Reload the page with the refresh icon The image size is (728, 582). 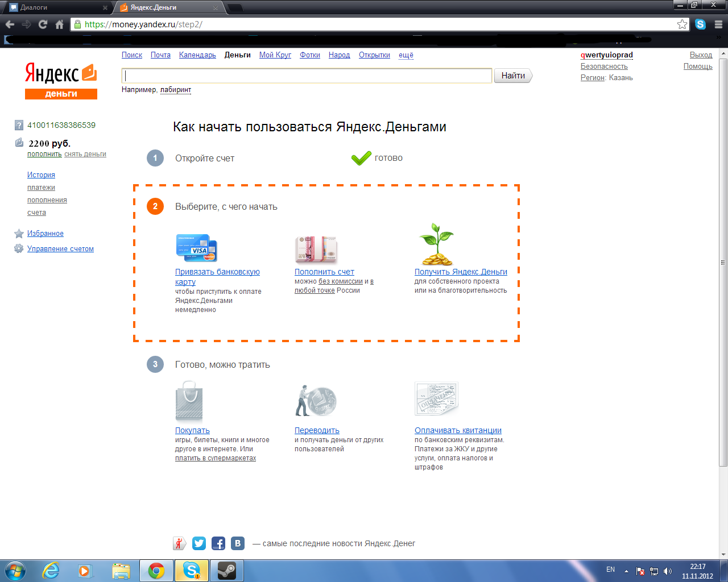(43, 24)
